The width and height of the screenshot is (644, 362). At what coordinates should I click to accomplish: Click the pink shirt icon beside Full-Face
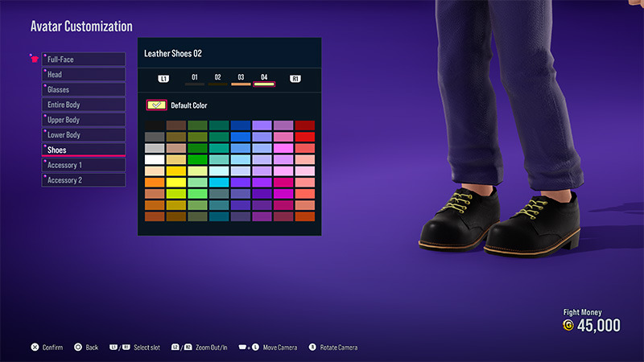(x=34, y=59)
